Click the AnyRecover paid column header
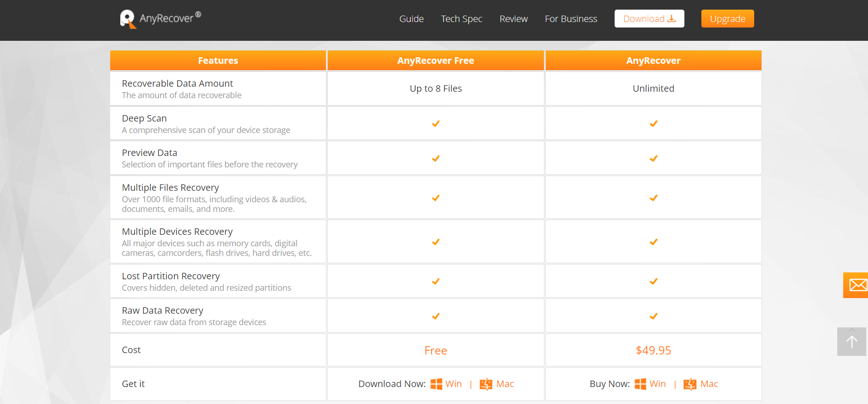The height and width of the screenshot is (404, 868). (x=653, y=61)
